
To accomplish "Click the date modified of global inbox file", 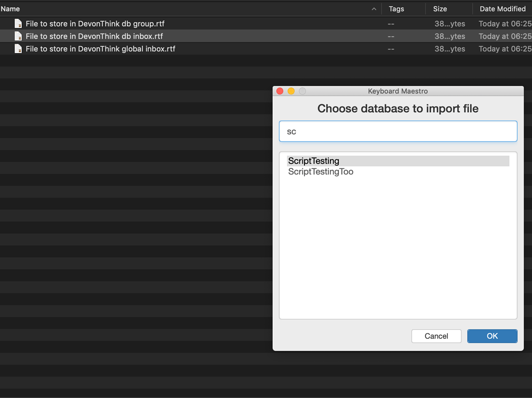I will [505, 49].
